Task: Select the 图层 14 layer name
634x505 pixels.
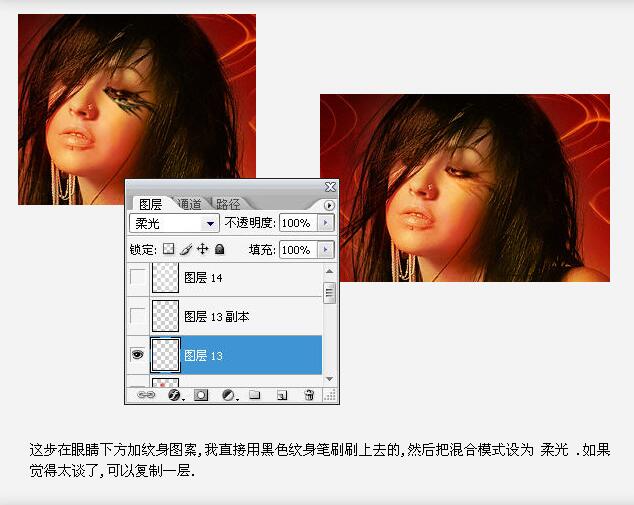Action: tap(203, 278)
